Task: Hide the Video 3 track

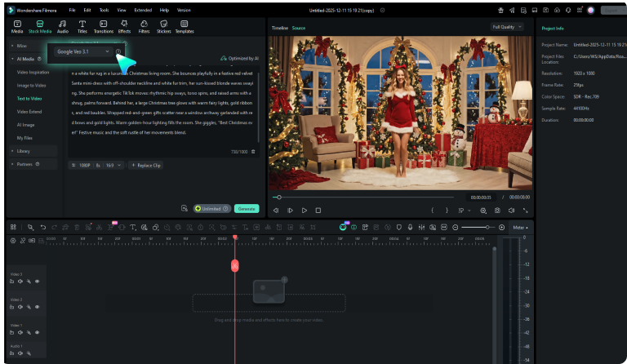Action: (38, 282)
